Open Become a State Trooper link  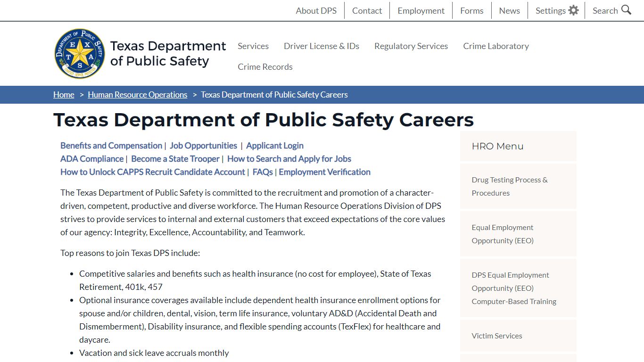click(175, 159)
